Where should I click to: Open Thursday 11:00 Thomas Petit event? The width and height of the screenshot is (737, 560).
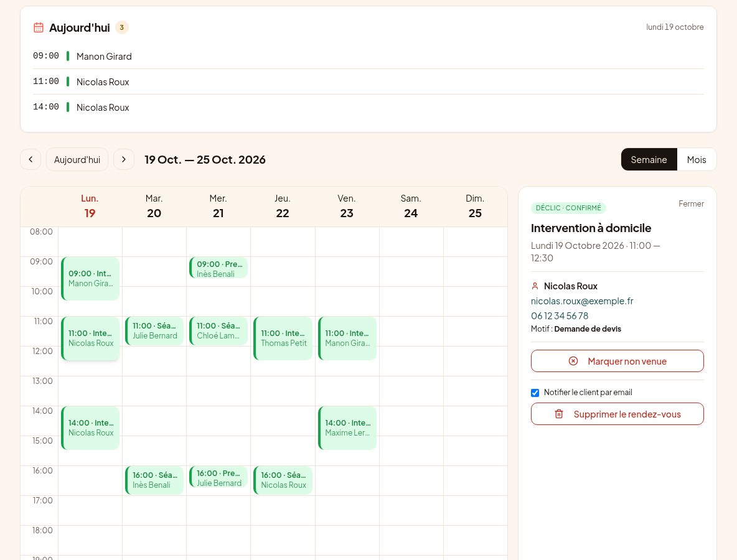point(283,338)
